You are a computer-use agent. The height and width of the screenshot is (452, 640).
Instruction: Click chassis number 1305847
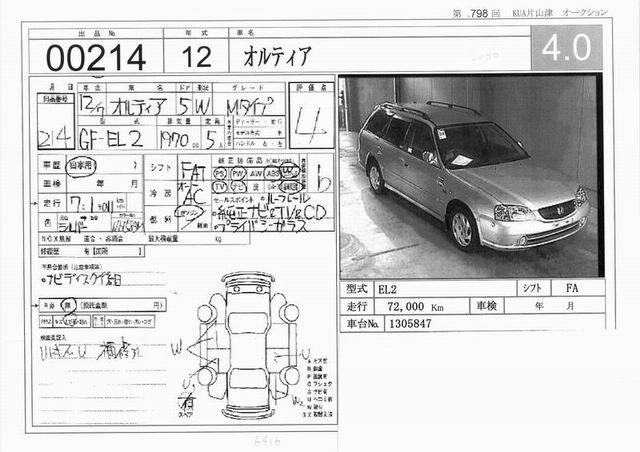(x=410, y=324)
